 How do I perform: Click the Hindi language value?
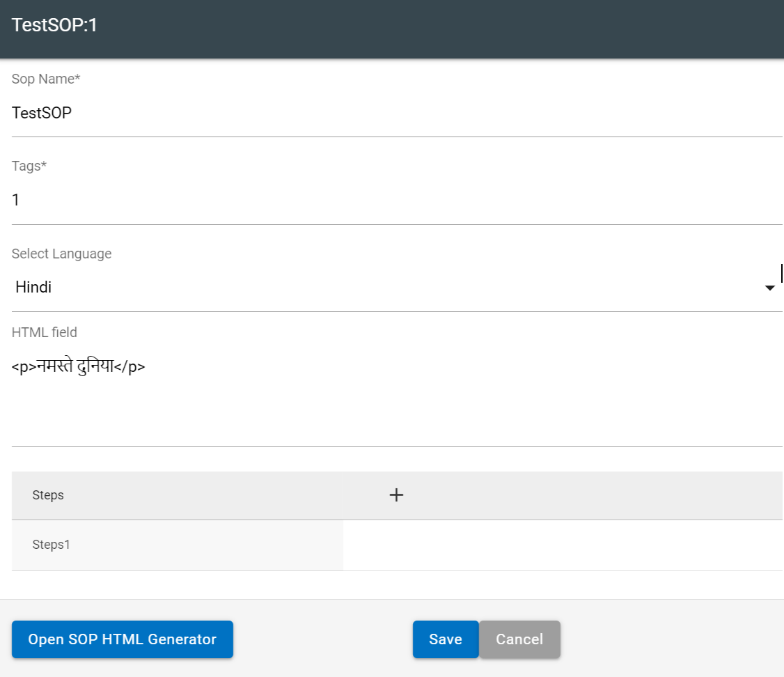pos(33,287)
